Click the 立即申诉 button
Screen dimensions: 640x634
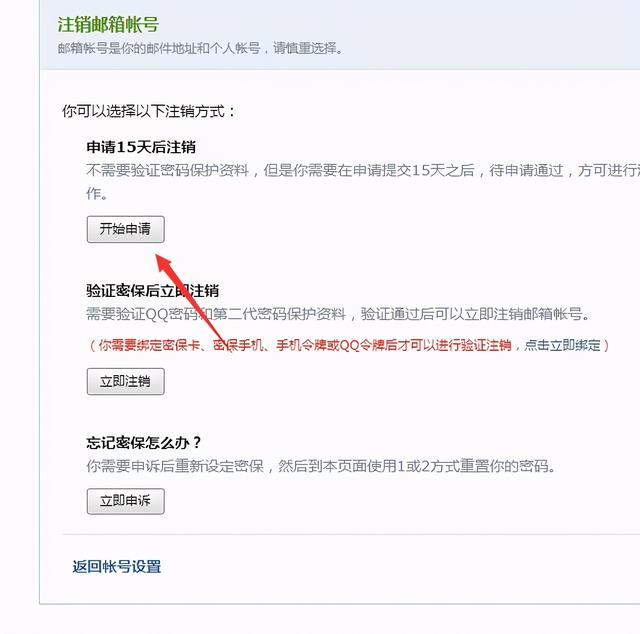coord(126,501)
